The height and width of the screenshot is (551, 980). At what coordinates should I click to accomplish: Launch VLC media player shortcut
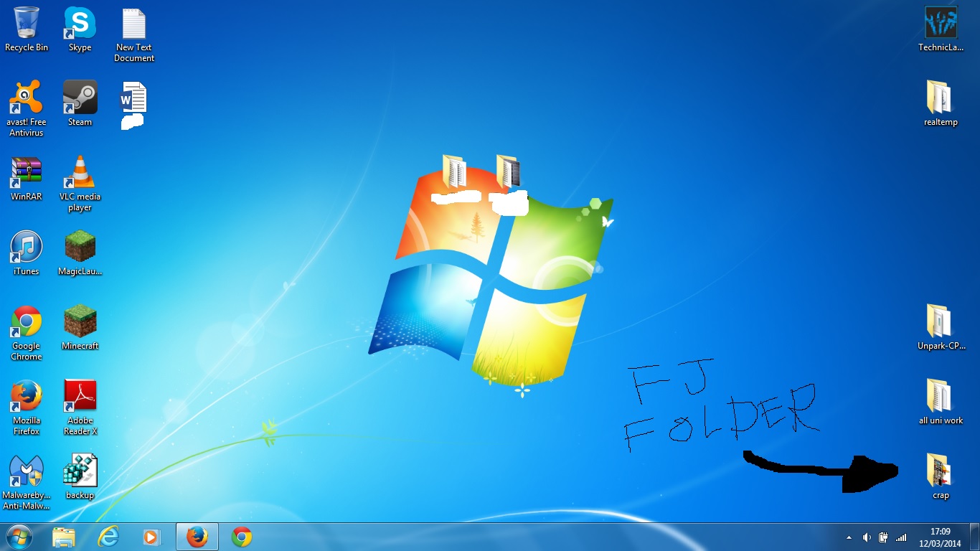point(80,184)
